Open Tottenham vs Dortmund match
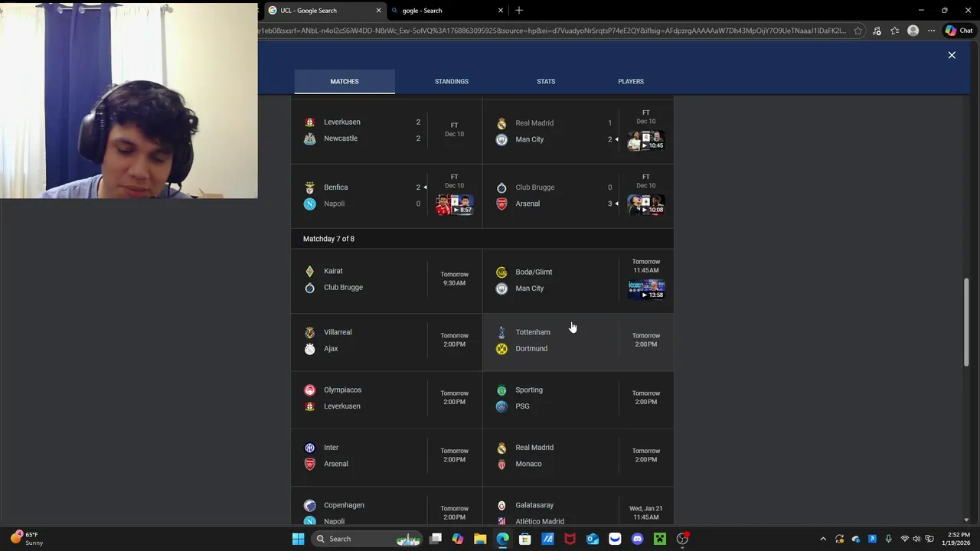Image resolution: width=980 pixels, height=551 pixels. (578, 341)
